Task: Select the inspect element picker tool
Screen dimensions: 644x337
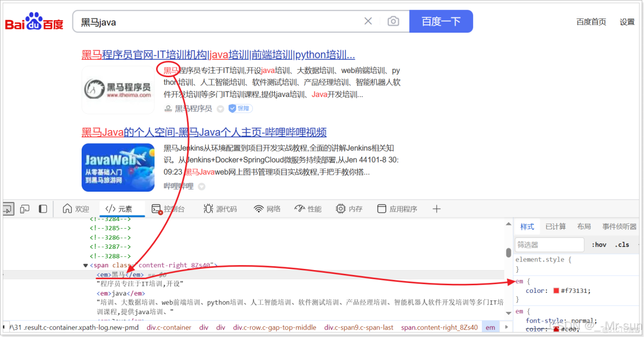Action: [8, 209]
